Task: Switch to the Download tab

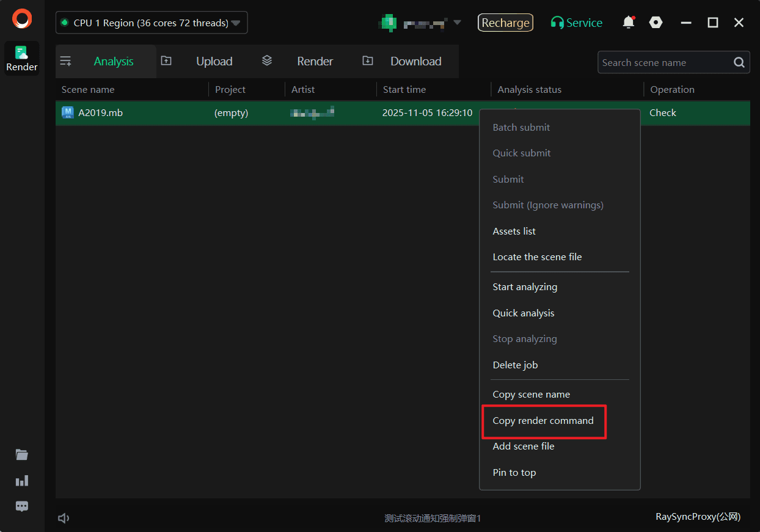Action: 415,61
